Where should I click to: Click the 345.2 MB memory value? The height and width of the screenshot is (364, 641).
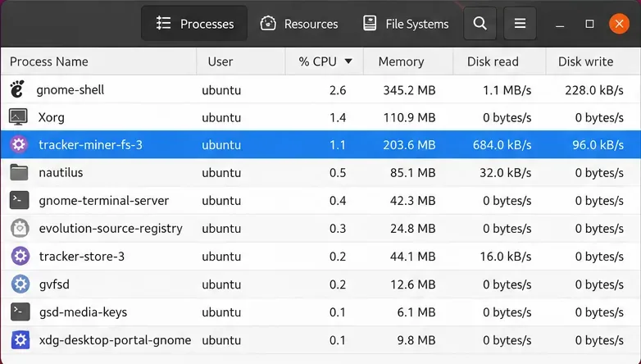[409, 90]
